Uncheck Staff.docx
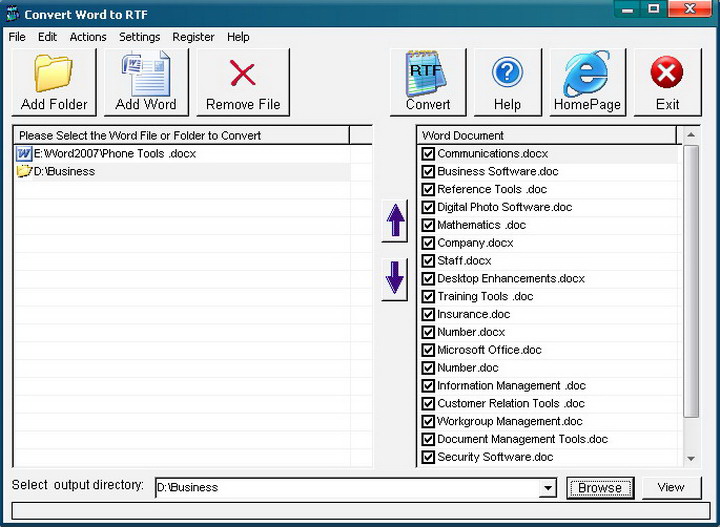This screenshot has width=720, height=527. [x=428, y=261]
